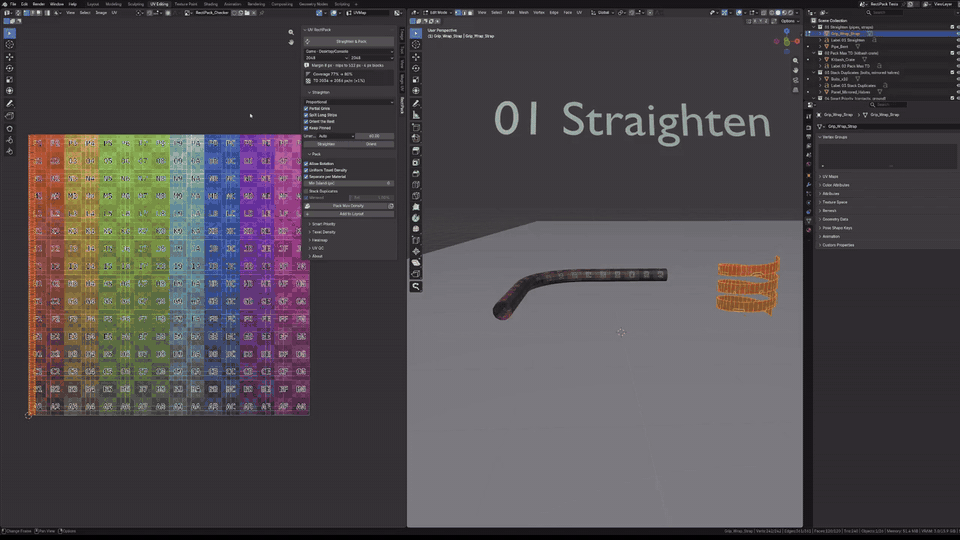Viewport: 960px width, 540px height.
Task: Switch to the Geometry Nodes workspace tab
Action: tap(313, 4)
